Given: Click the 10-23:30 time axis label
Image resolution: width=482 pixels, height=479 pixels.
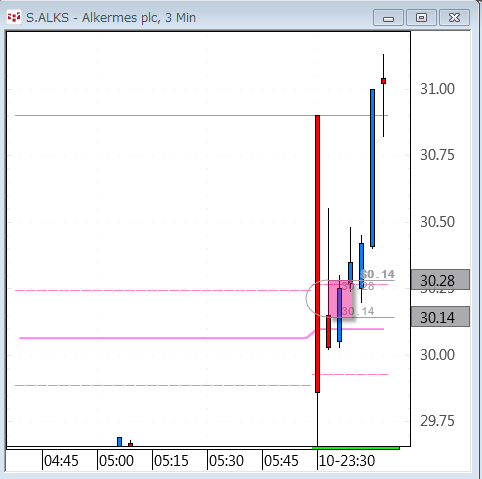Looking at the screenshot, I should click(347, 461).
